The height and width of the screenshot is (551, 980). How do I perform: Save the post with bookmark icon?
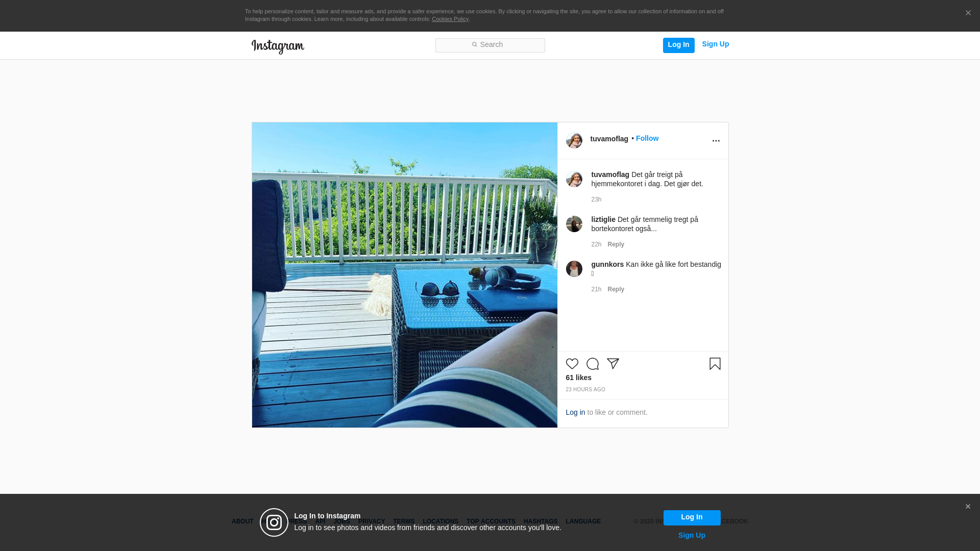tap(715, 364)
